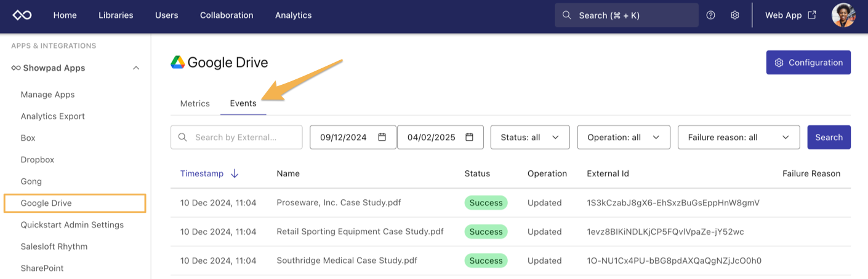The image size is (868, 279).
Task: Click Success badge in Proseware row
Action: click(486, 203)
